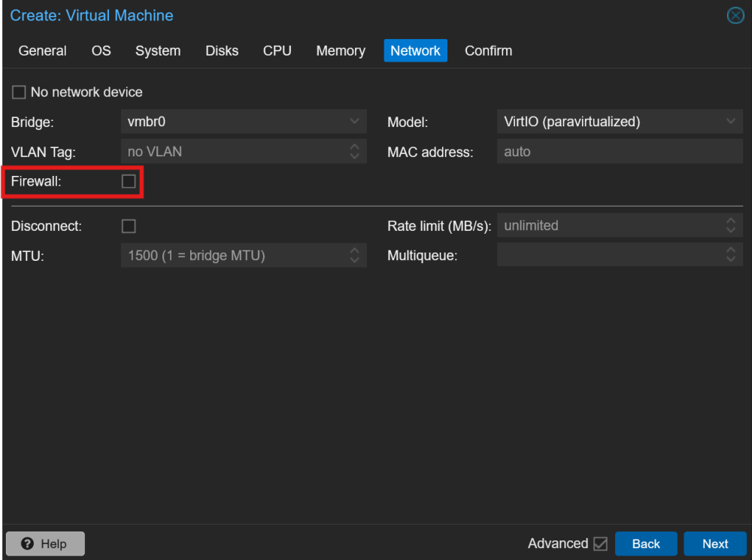752x560 pixels.
Task: Click the MAC address auto field
Action: point(620,152)
